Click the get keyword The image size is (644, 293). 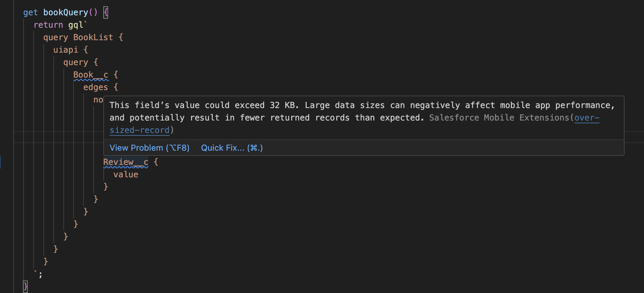(30, 12)
